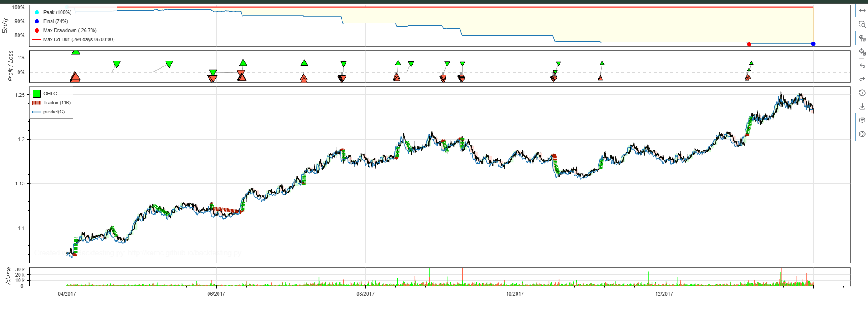Toggle the wheel zoom tool
The width and height of the screenshot is (868, 310).
(862, 38)
